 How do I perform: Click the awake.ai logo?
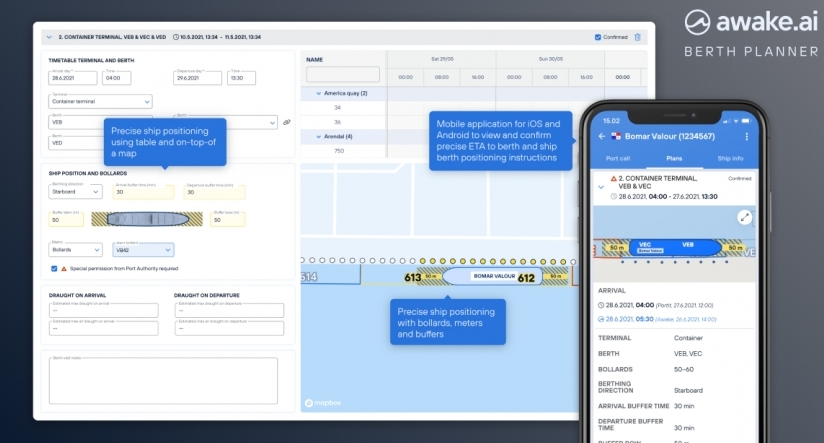tap(751, 23)
